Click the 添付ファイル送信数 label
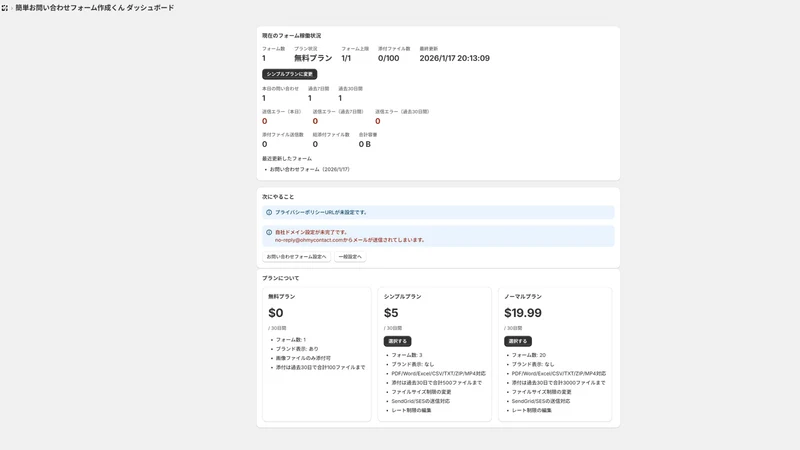Screen dimensions: 800x450 pos(283,135)
